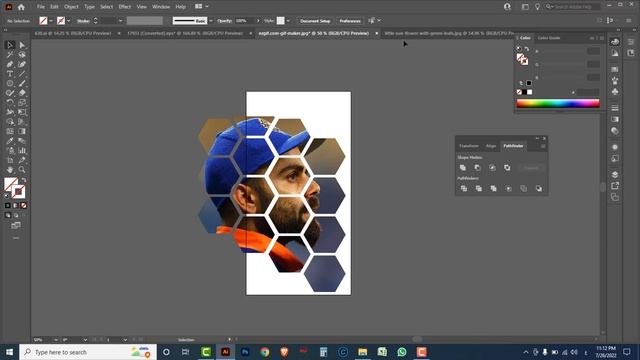
Task: Select the Eyedropper tool
Action: point(10,141)
